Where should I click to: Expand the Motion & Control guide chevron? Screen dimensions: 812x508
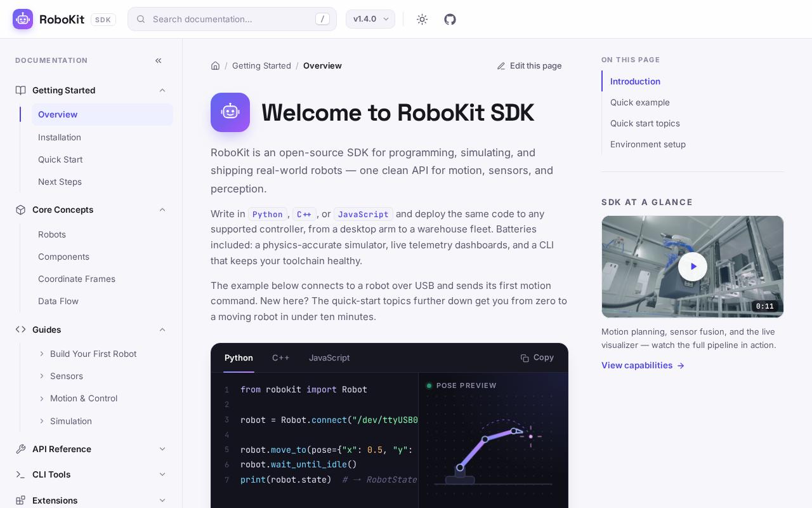[x=42, y=398]
